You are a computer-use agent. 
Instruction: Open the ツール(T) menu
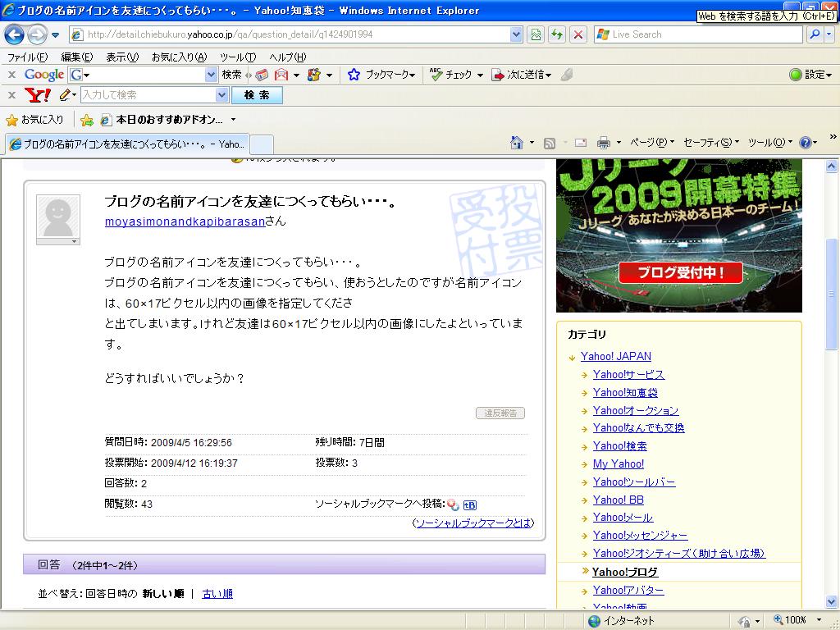(238, 57)
